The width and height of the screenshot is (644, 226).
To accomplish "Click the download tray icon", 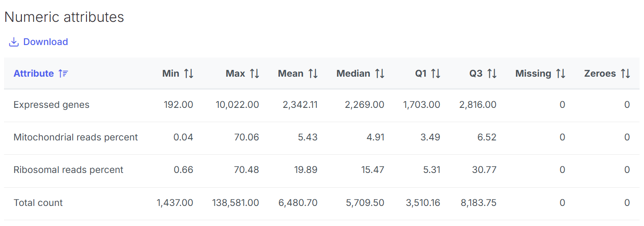I will click(x=14, y=42).
